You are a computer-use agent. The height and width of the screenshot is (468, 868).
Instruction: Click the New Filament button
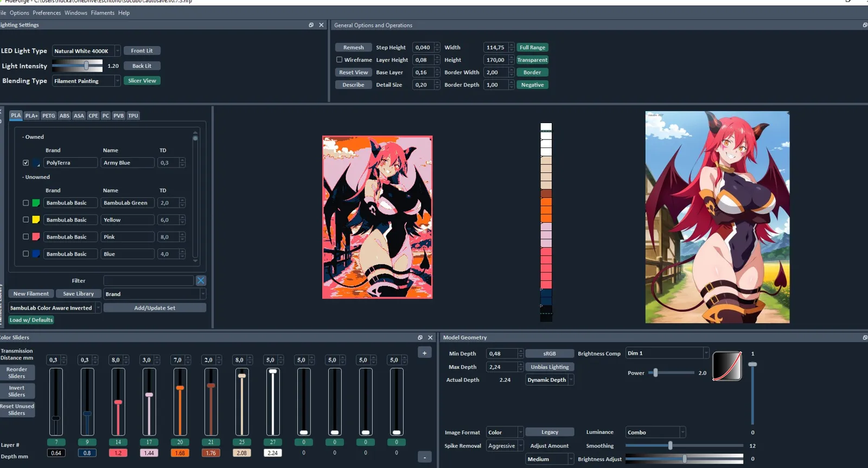click(x=31, y=293)
